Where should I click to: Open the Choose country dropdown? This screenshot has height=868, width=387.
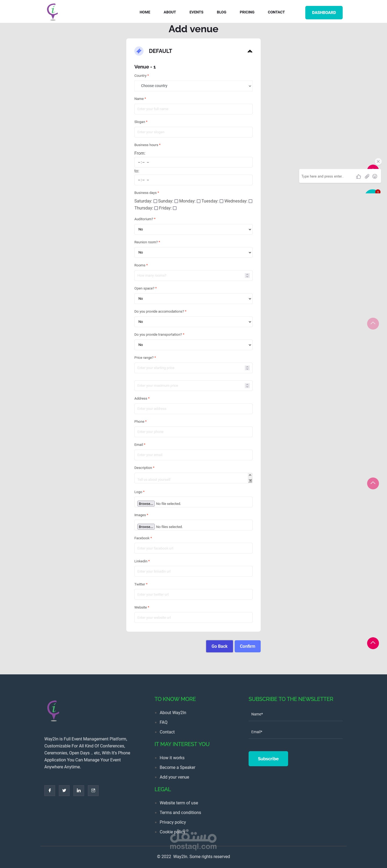[x=193, y=86]
